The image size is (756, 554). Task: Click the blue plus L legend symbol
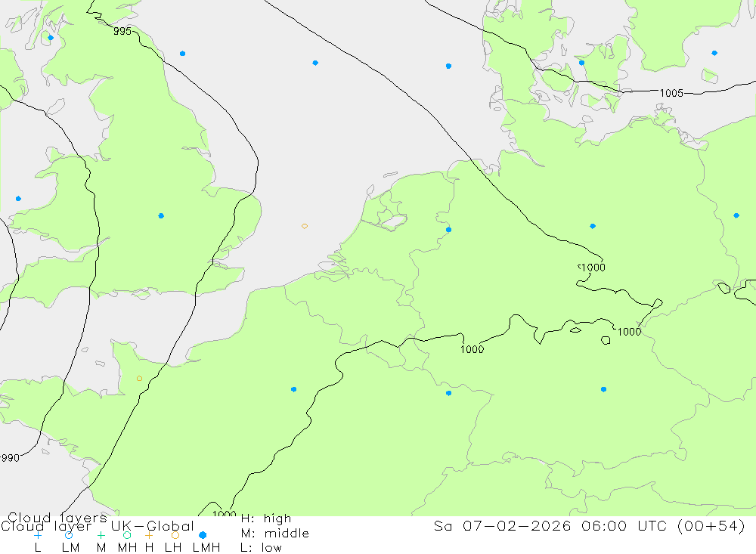click(x=38, y=535)
